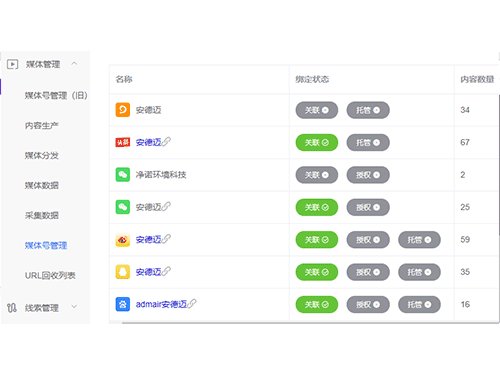
Task: Toggle green 关联 pill in the 59-count row
Action: point(317,240)
